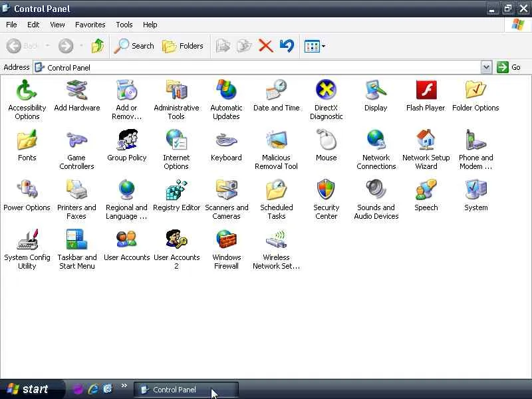Viewport: 532px width, 399px height.
Task: Expand the Address bar dropdown arrow
Action: pos(486,67)
